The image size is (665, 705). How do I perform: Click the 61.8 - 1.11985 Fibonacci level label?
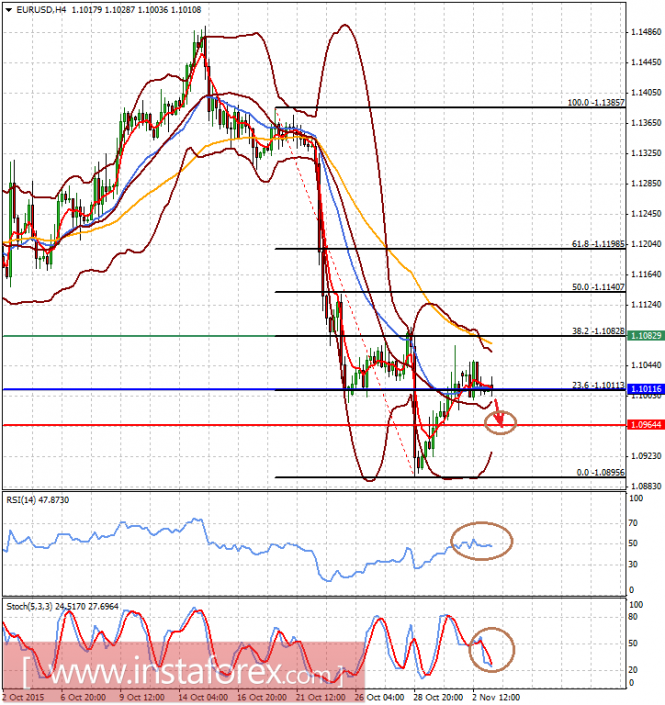[x=598, y=244]
